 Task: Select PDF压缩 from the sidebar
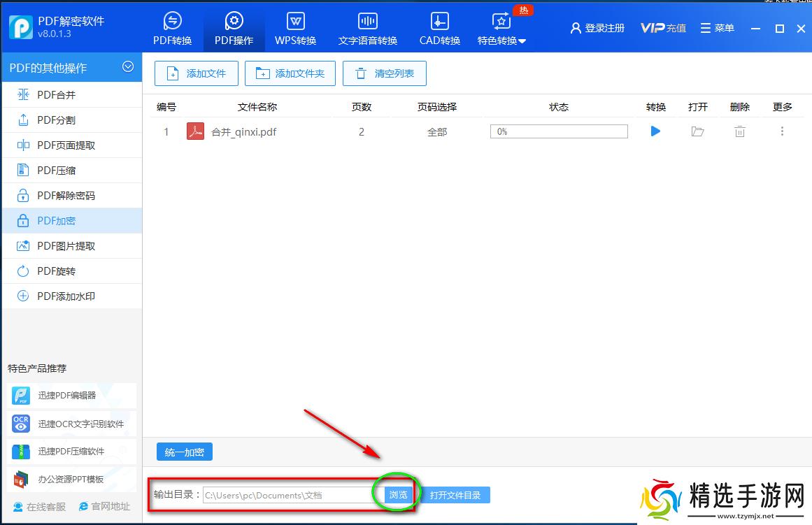pos(42,170)
